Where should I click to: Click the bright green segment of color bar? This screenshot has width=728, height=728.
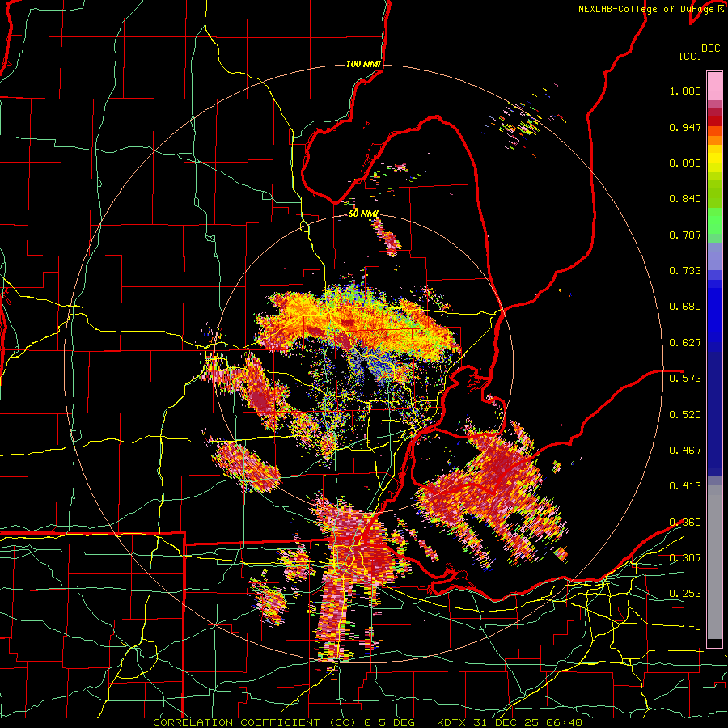(x=714, y=221)
